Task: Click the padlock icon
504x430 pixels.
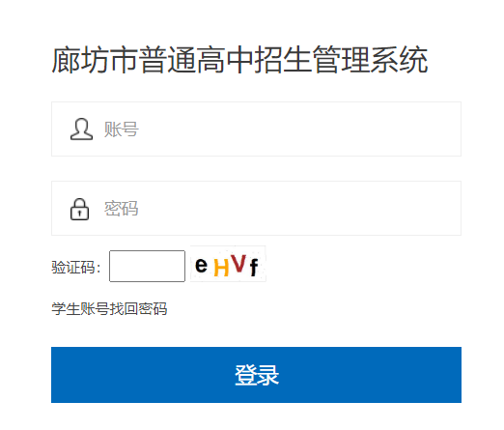Action: click(79, 209)
